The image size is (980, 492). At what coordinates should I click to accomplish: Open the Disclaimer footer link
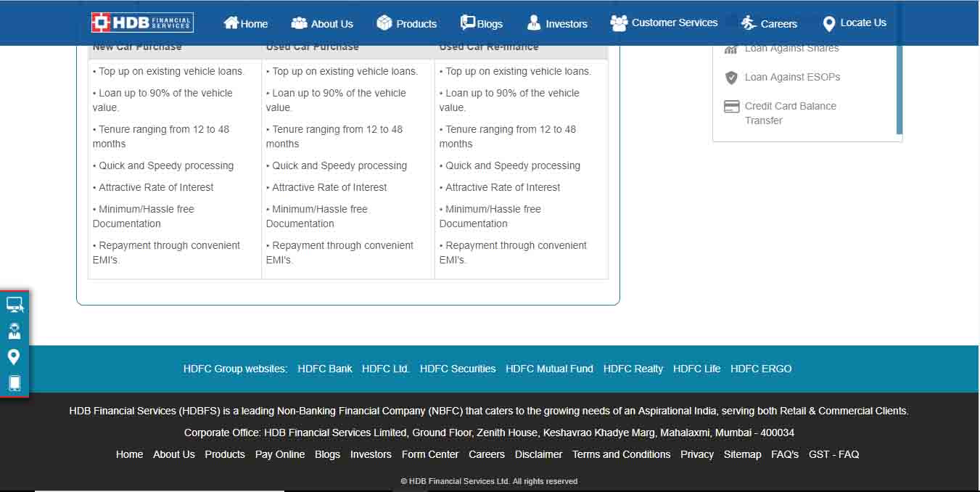click(539, 454)
